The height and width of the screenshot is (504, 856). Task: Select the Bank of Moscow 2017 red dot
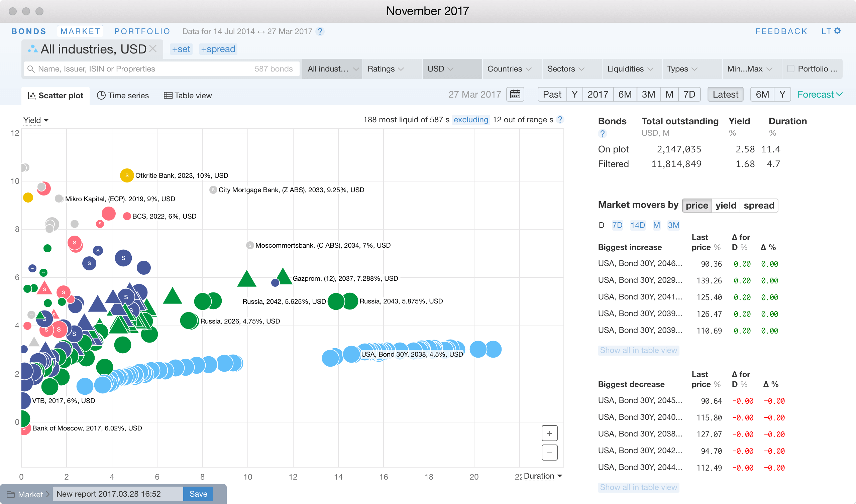25,429
